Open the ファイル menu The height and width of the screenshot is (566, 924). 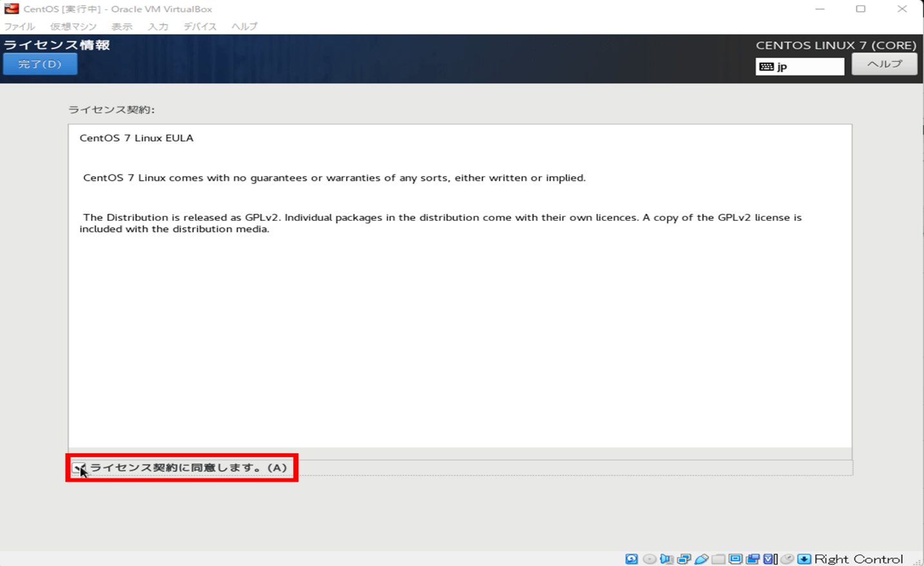coord(19,26)
